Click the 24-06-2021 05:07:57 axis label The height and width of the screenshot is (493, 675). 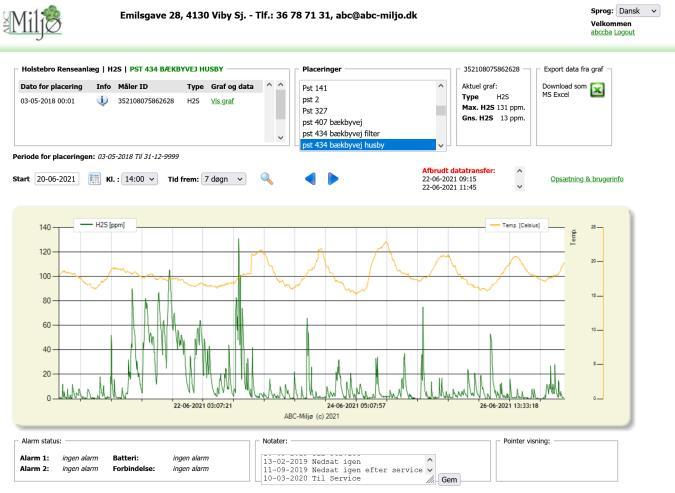click(356, 406)
